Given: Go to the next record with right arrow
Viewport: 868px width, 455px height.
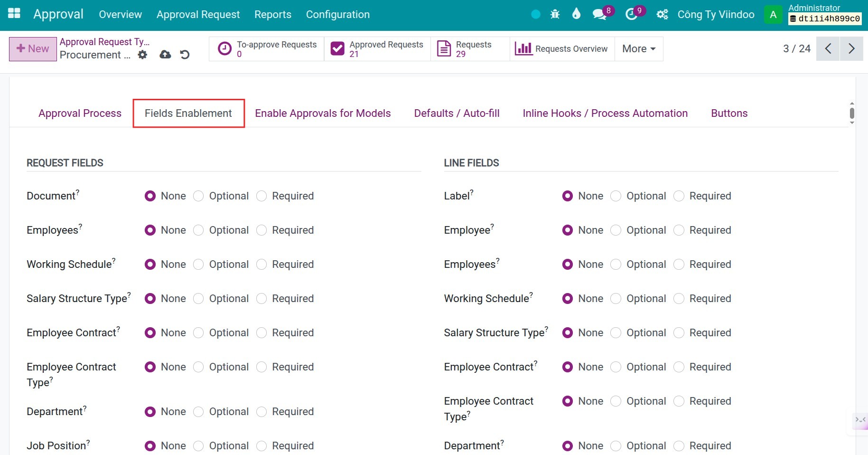Looking at the screenshot, I should point(851,48).
